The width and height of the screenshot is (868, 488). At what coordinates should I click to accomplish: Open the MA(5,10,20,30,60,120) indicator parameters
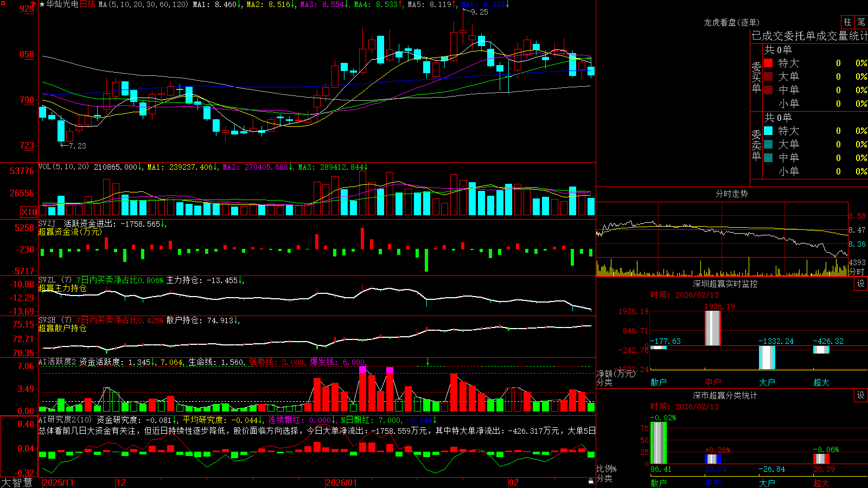[x=143, y=4]
